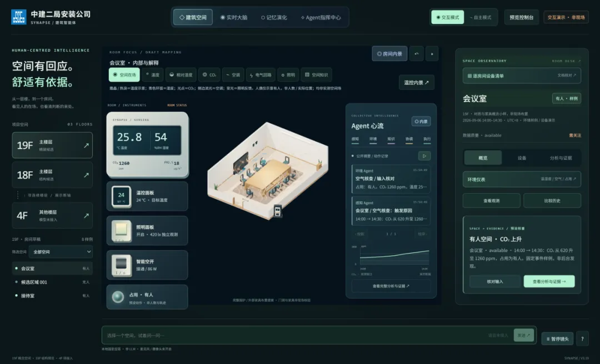Click the sensing display showing 25.8

[x=147, y=141]
